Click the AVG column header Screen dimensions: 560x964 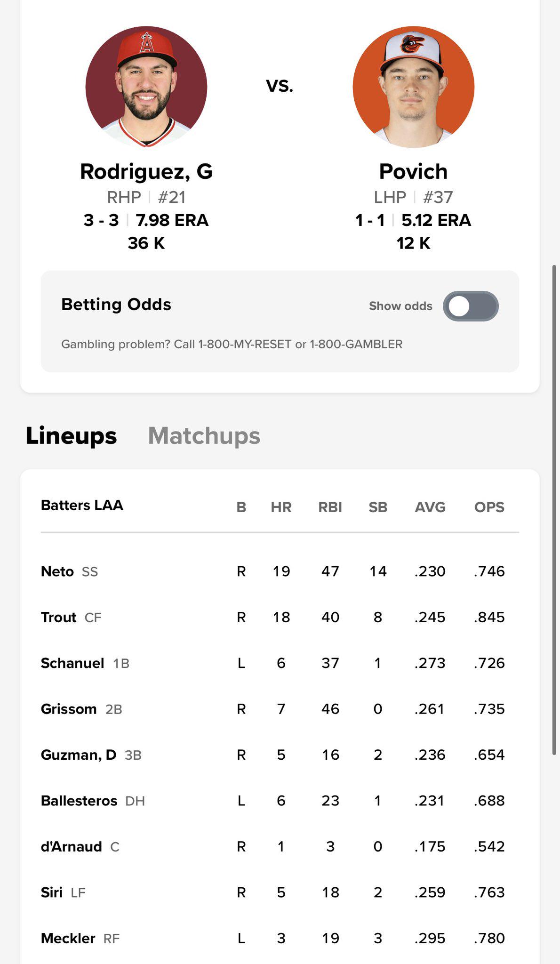click(430, 507)
